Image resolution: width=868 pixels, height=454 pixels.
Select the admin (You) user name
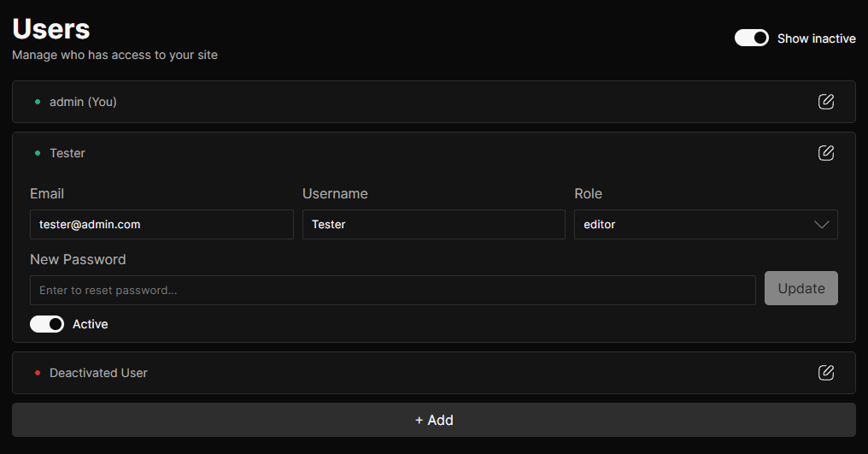(83, 102)
